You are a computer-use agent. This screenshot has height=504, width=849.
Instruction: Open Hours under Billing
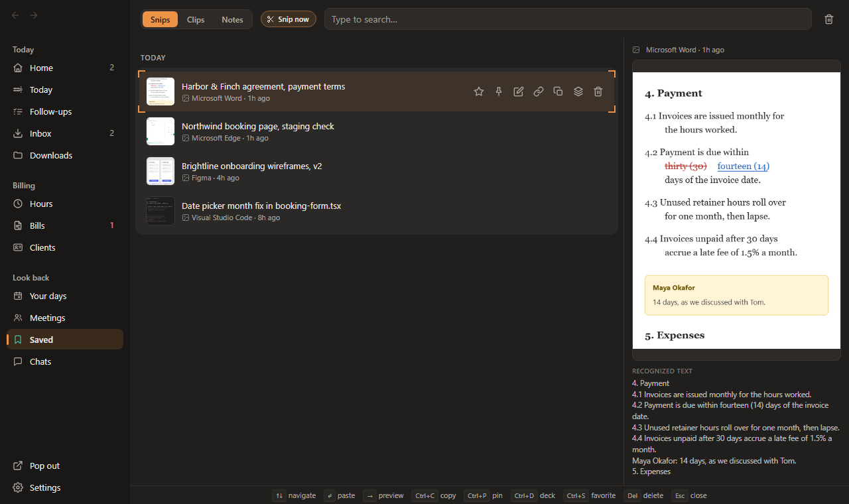point(65,204)
